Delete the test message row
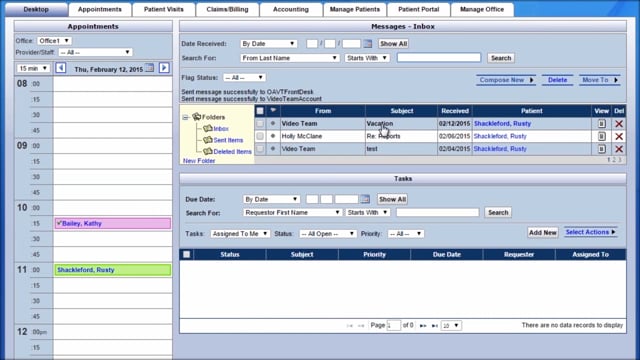This screenshot has height=360, width=640. (619, 149)
